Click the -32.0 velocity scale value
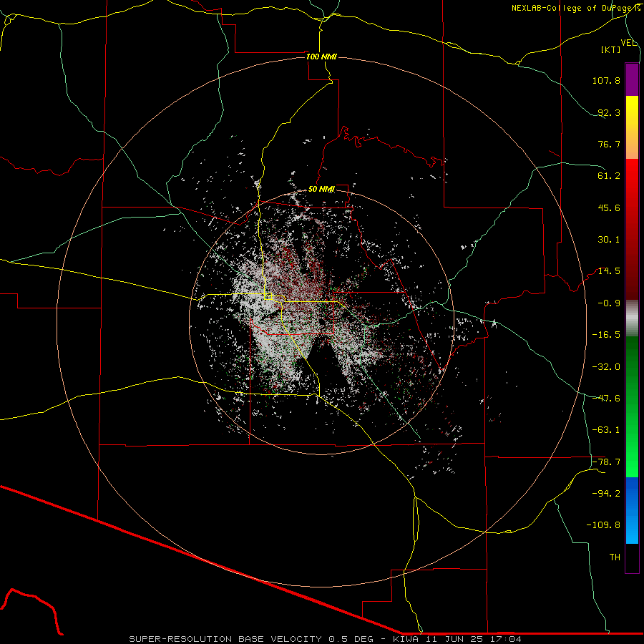The height and width of the screenshot is (644, 644). [606, 367]
